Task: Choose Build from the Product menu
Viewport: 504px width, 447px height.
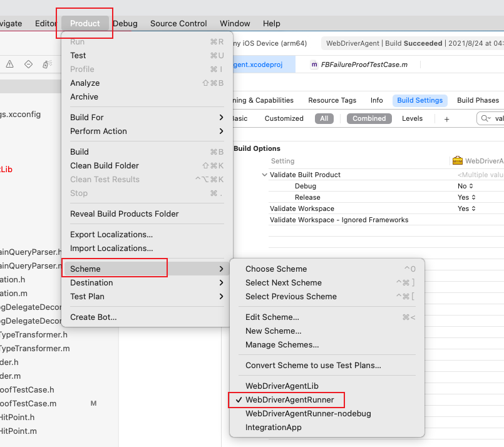Action: (147, 152)
